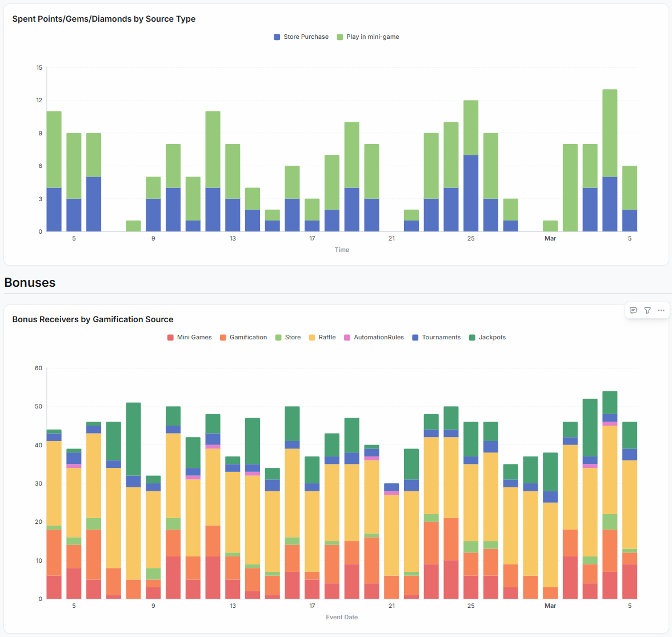
Task: Click the Store legend color square
Action: (x=279, y=338)
